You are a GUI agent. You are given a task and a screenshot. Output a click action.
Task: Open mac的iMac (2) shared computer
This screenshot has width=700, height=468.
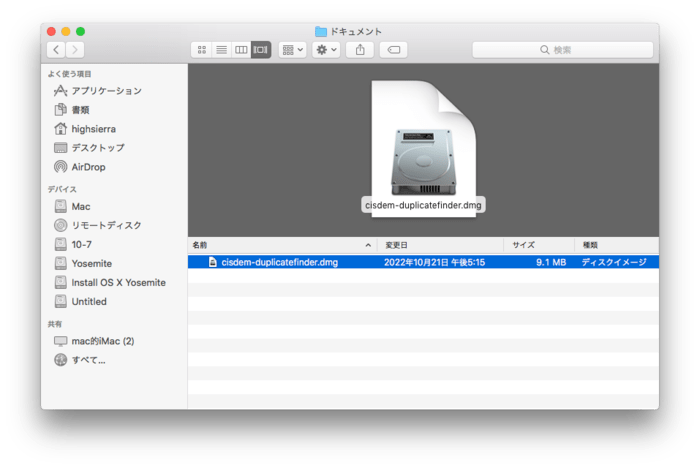[x=103, y=341]
